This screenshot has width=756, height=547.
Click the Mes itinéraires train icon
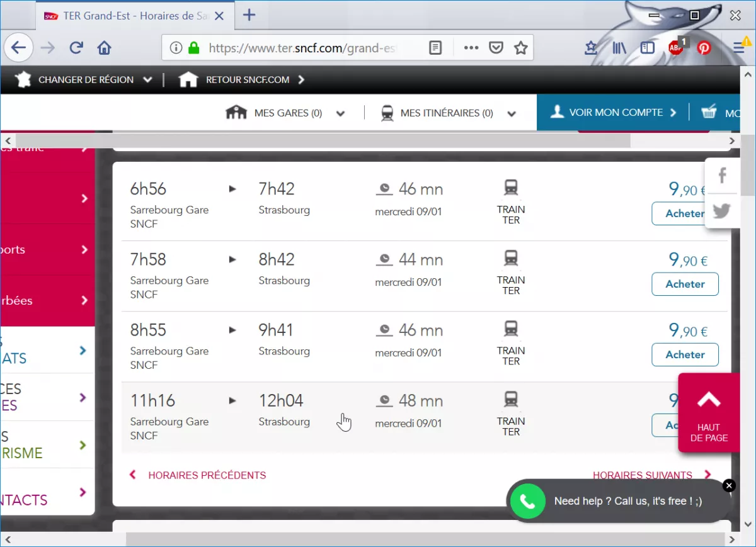coord(387,113)
